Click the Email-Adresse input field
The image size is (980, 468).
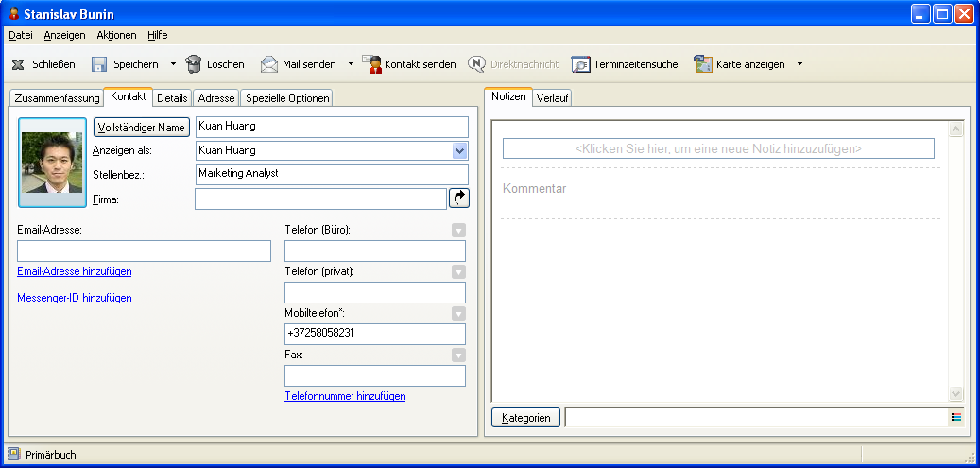[x=144, y=251]
